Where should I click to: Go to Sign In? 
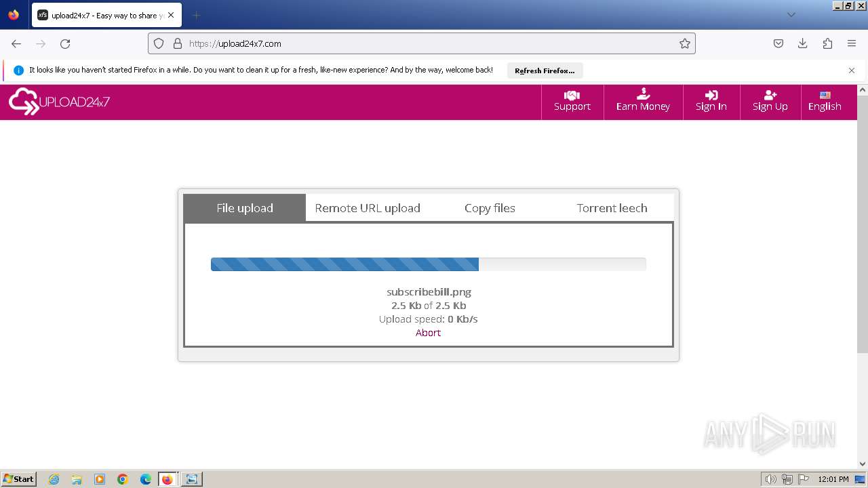tap(711, 102)
